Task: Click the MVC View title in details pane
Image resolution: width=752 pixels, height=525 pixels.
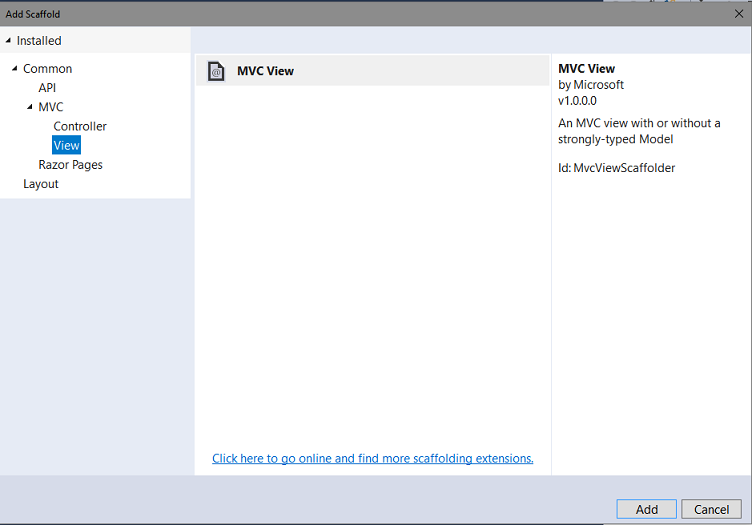Action: [587, 69]
